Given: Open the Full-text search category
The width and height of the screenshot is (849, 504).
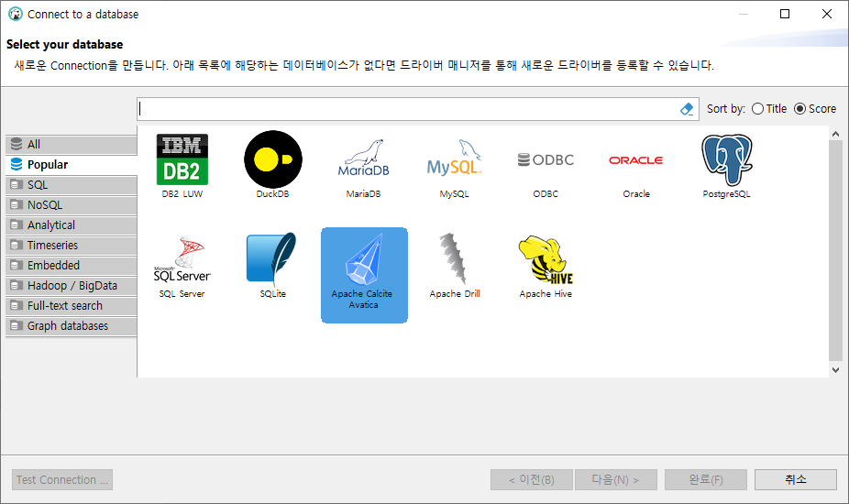Looking at the screenshot, I should point(71,306).
